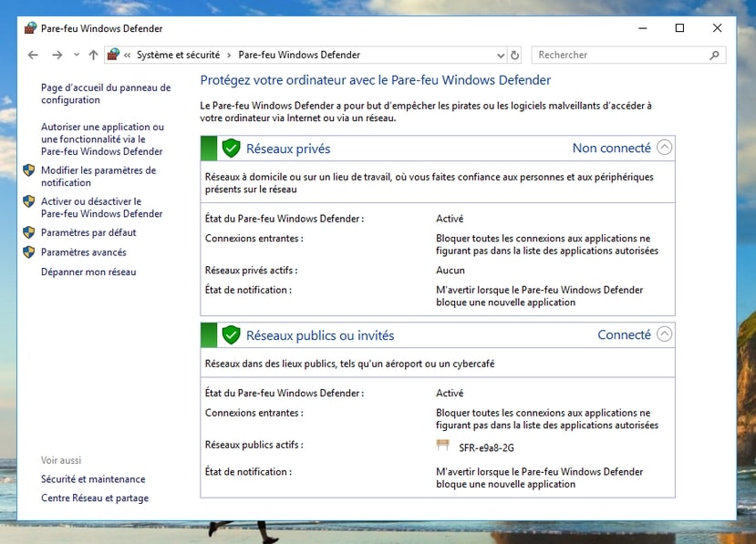Viewport: 756px width, 544px height.
Task: Click shield icon beside 'Modifier les paramètres de notification'
Action: (x=29, y=170)
